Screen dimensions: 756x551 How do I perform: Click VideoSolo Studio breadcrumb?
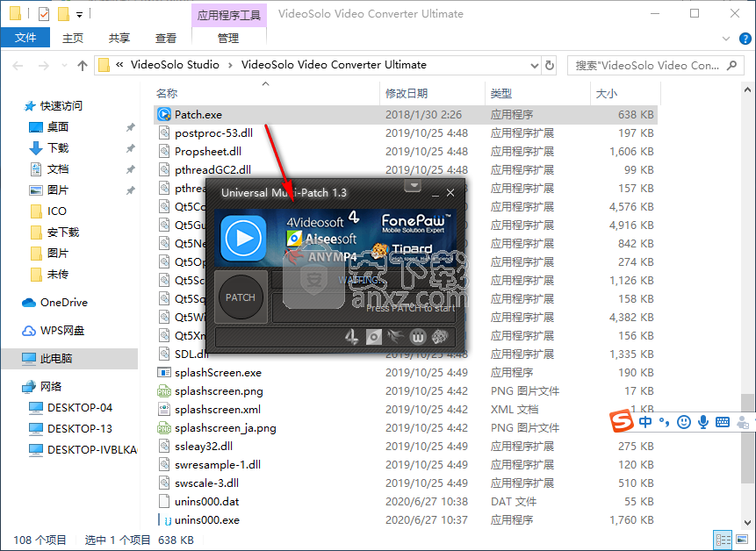[x=175, y=65]
